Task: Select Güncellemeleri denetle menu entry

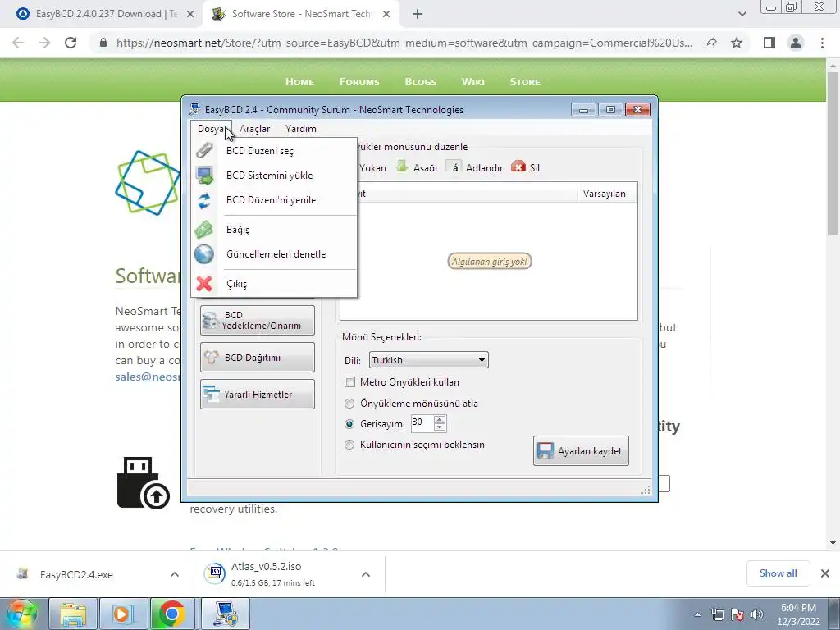Action: (x=274, y=254)
